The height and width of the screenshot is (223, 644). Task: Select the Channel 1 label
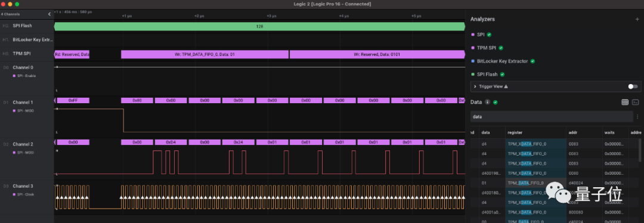pyautogui.click(x=23, y=103)
